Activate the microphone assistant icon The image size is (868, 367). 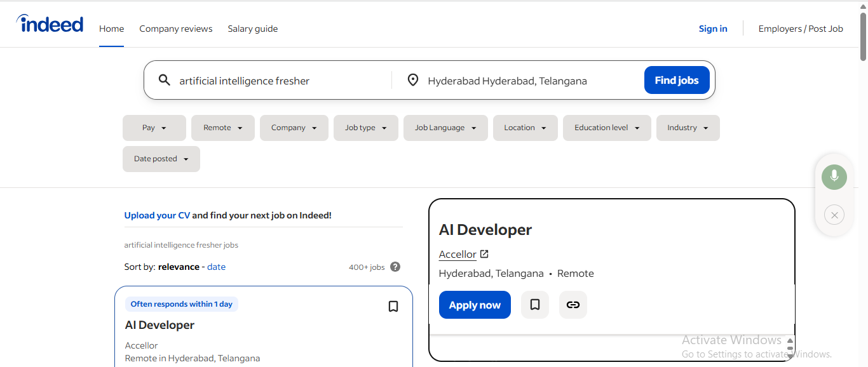834,177
